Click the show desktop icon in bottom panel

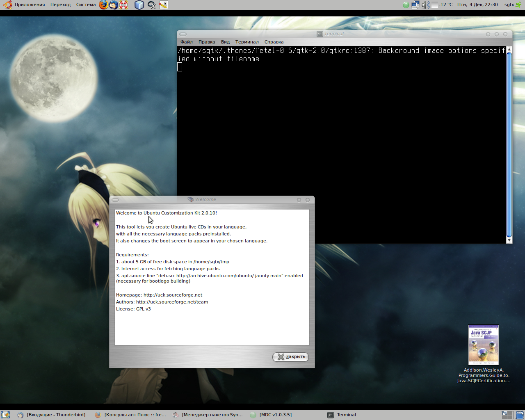5,415
